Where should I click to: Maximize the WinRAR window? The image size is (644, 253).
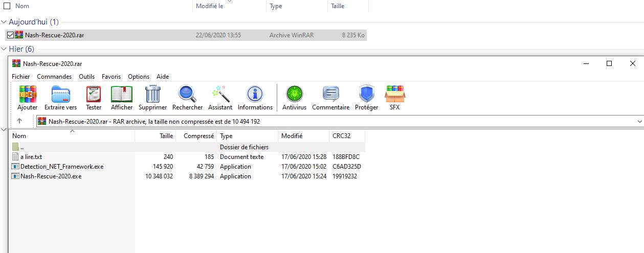609,63
